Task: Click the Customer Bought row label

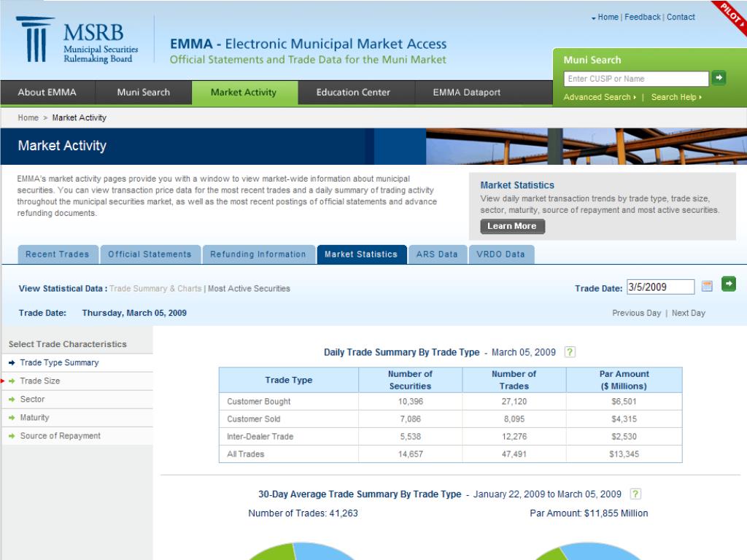Action: pyautogui.click(x=259, y=402)
